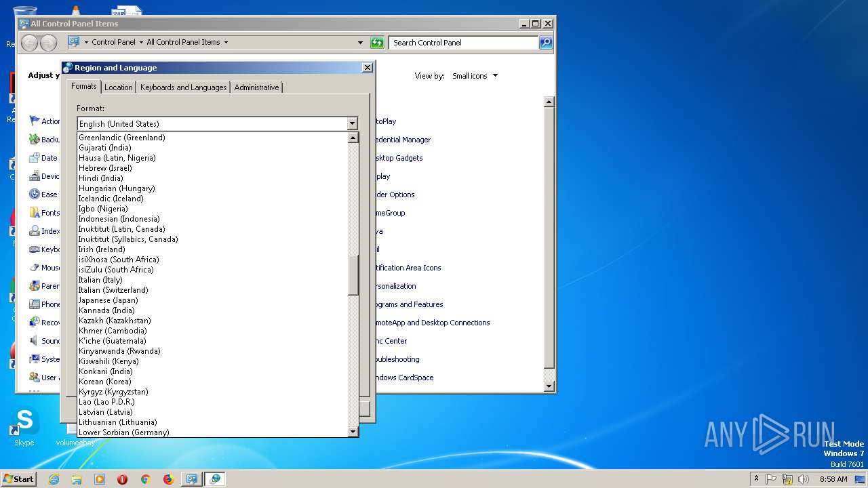Open the Skype desktop shortcut

click(24, 427)
